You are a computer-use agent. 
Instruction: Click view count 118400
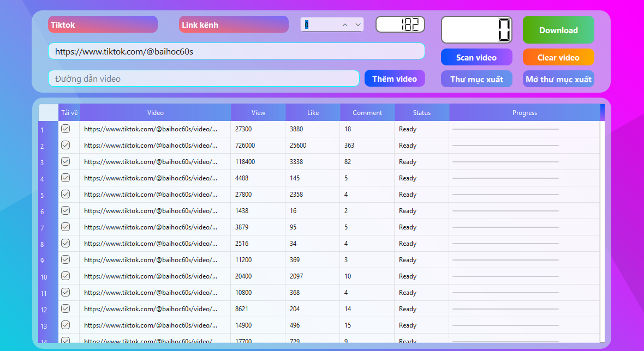[245, 161]
